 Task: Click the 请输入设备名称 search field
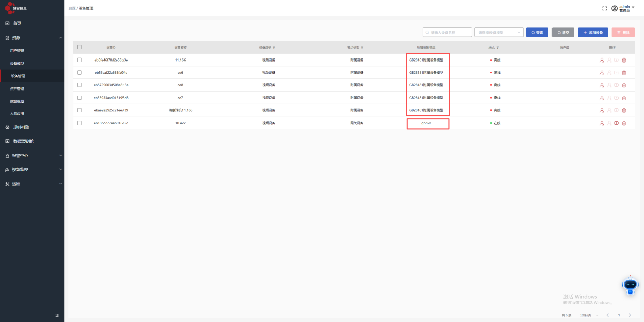tap(447, 33)
